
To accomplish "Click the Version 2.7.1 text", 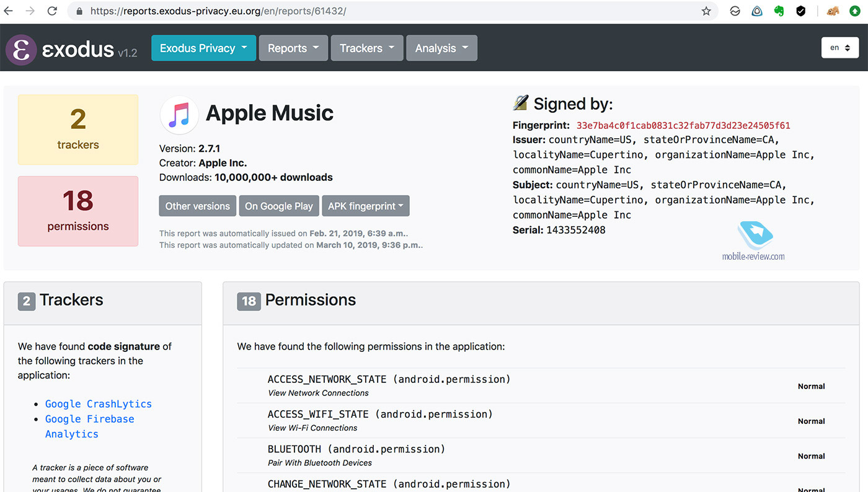I will (190, 149).
